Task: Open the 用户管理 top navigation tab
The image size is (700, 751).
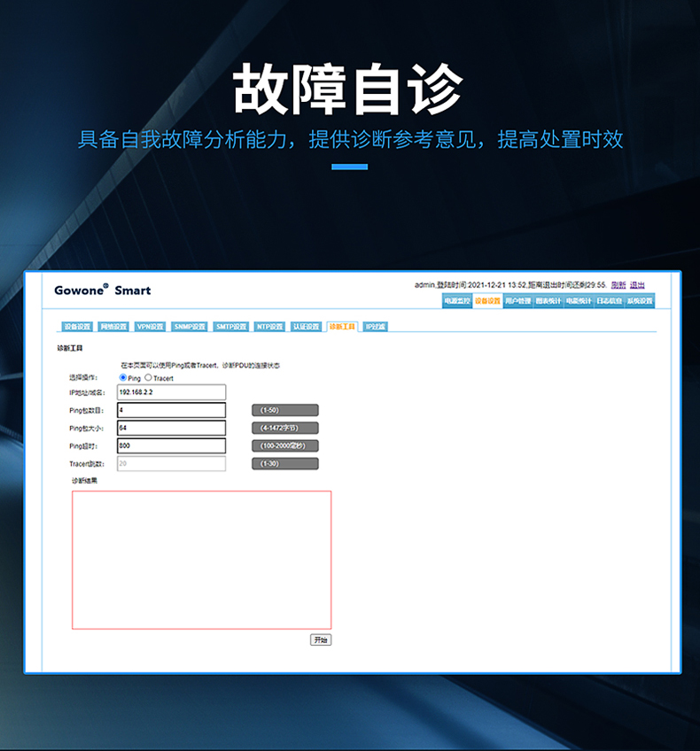Action: (x=518, y=301)
